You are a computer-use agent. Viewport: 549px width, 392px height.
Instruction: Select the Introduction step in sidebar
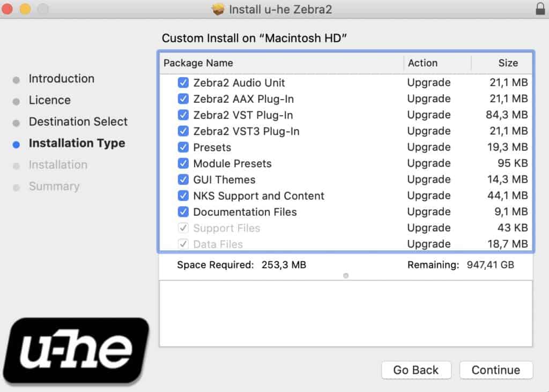pos(62,79)
